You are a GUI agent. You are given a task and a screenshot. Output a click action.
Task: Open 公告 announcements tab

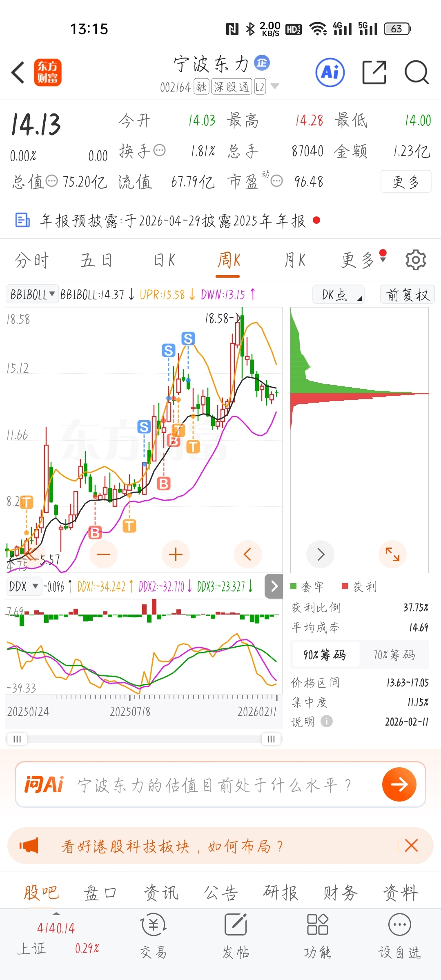[x=221, y=892]
